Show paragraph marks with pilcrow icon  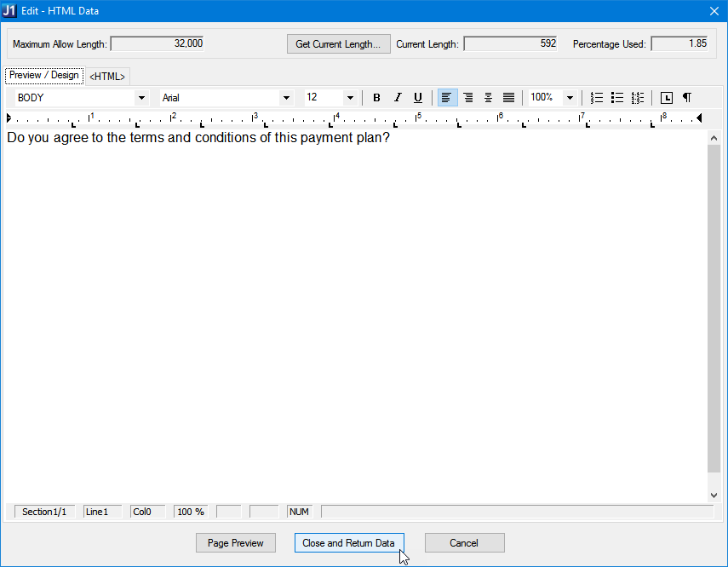click(x=686, y=98)
